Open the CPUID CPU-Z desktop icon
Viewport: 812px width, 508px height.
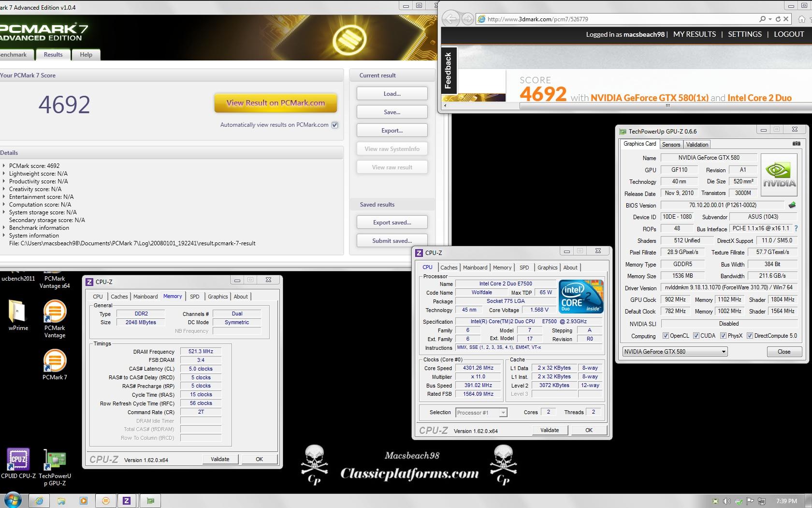[x=18, y=463]
